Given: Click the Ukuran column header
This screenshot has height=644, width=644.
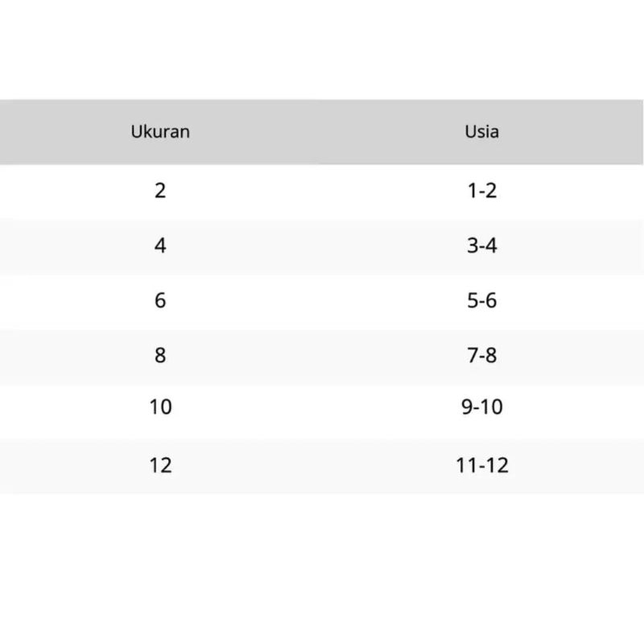Looking at the screenshot, I should (x=160, y=131).
